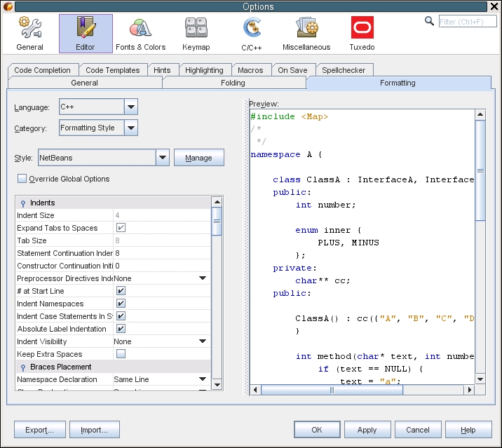502x448 pixels.
Task: Open the General options category
Action: pos(29,34)
